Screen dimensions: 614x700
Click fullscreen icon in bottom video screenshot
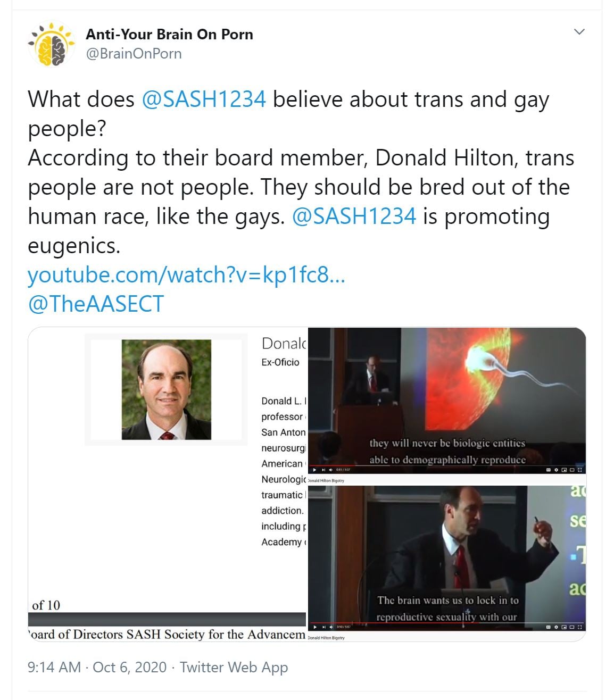click(579, 627)
